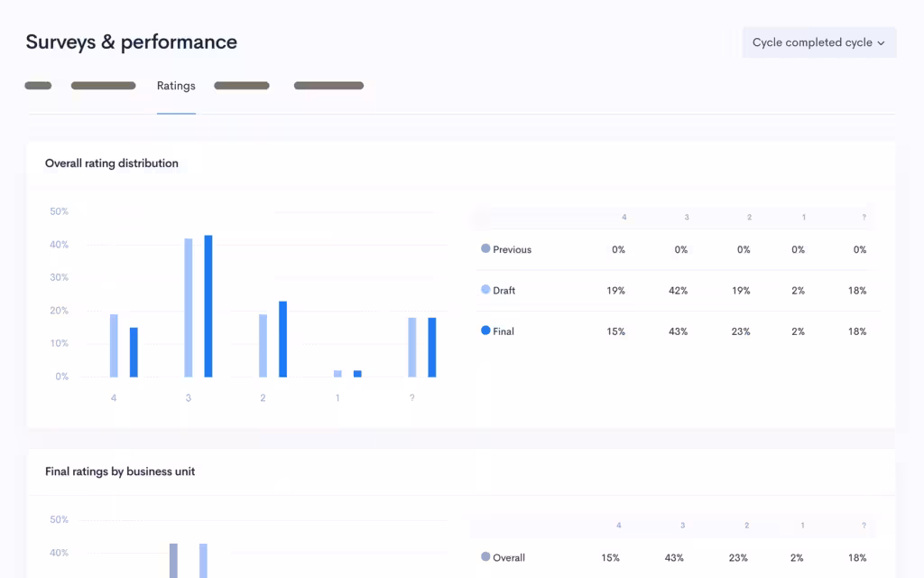Click the light Draft bar for rating 4
This screenshot has height=578, width=924.
point(114,346)
